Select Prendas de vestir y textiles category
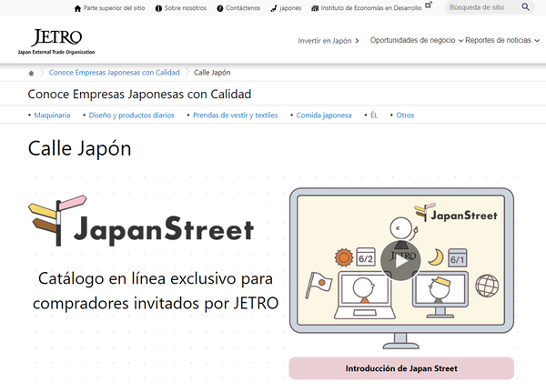 click(236, 116)
